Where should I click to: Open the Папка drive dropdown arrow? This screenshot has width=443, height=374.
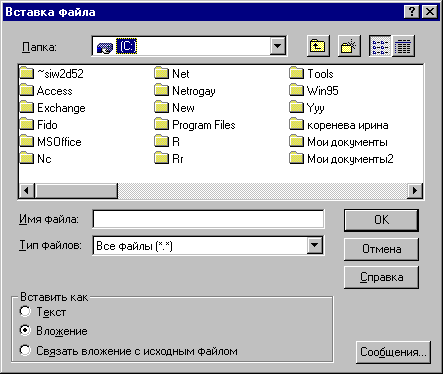(278, 46)
